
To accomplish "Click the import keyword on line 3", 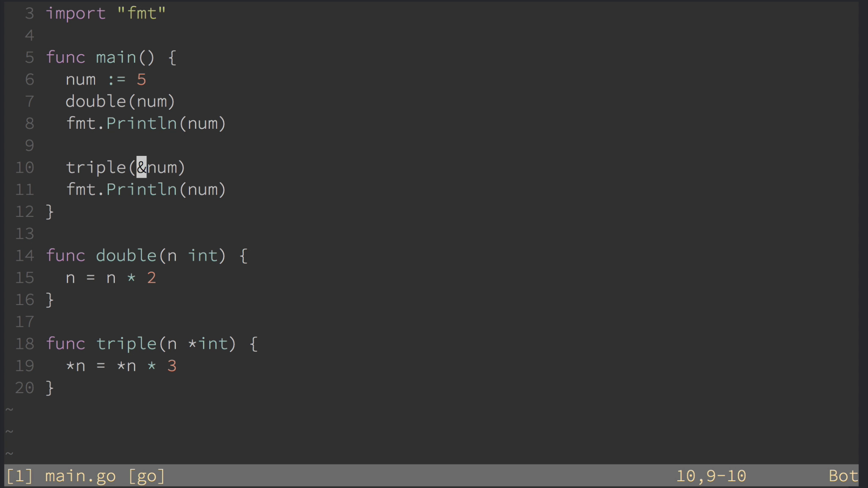I will pos(76,14).
